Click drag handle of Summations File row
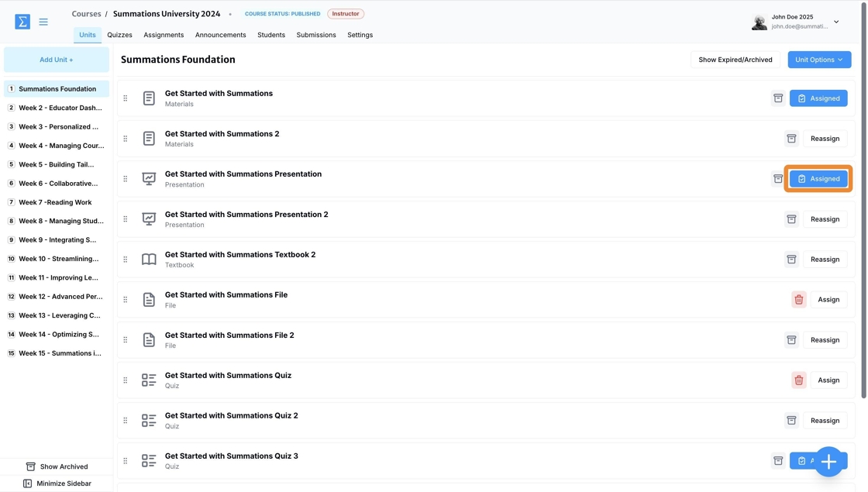The image size is (868, 492). point(125,299)
